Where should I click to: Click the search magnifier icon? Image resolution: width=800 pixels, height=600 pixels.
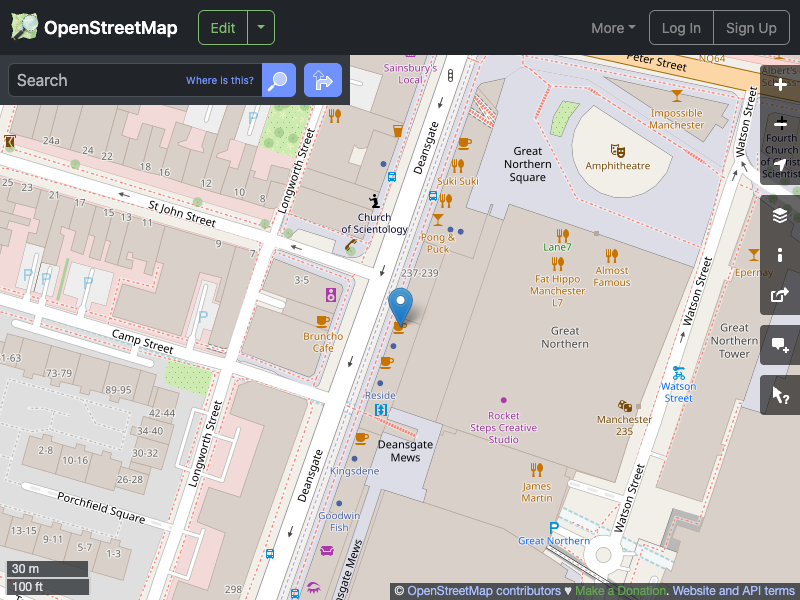click(x=278, y=80)
